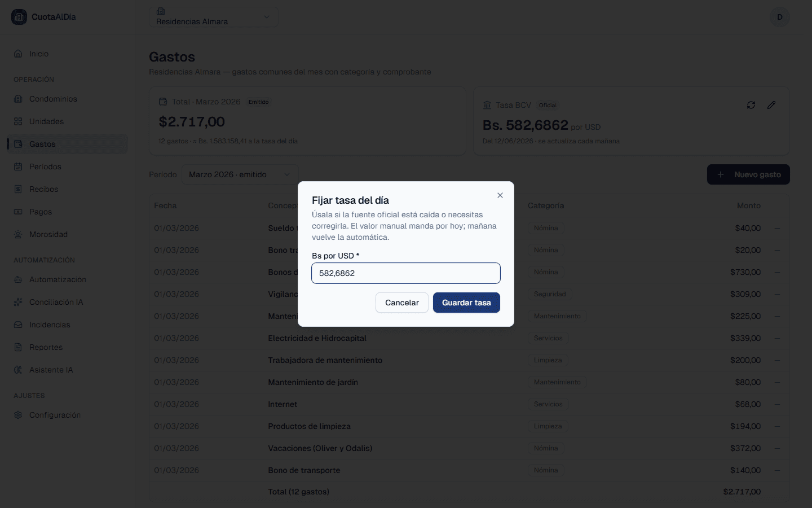Open Configuración gear in sidebar
This screenshot has width=812, height=508.
[x=18, y=415]
